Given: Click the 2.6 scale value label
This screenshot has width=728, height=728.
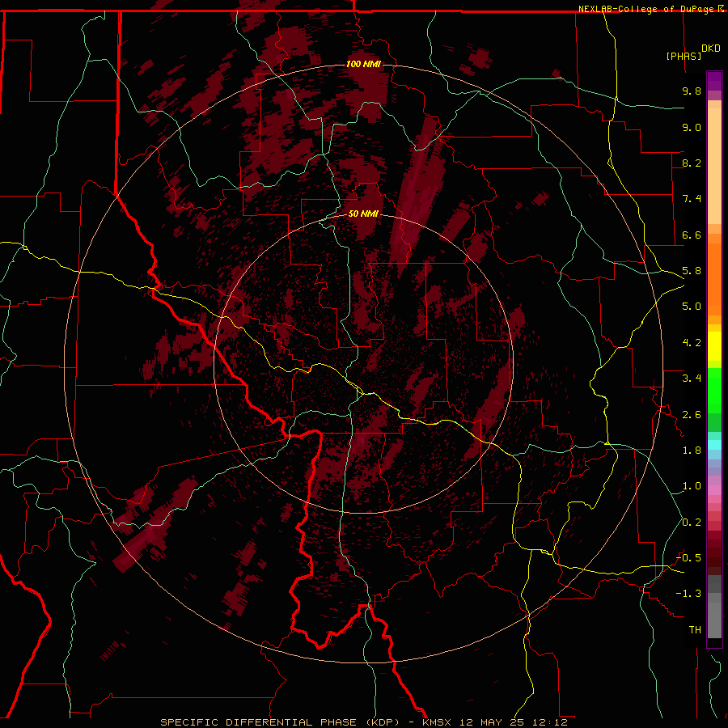Looking at the screenshot, I should click(692, 415).
